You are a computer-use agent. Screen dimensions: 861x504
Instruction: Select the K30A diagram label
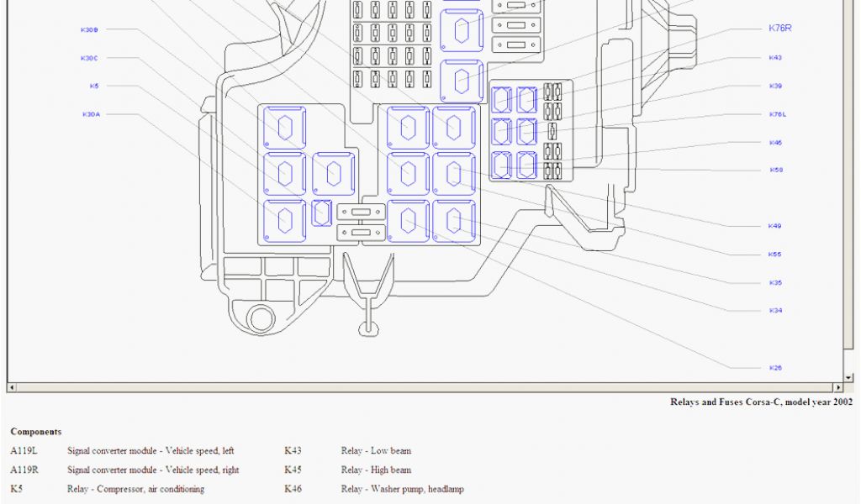(x=91, y=114)
